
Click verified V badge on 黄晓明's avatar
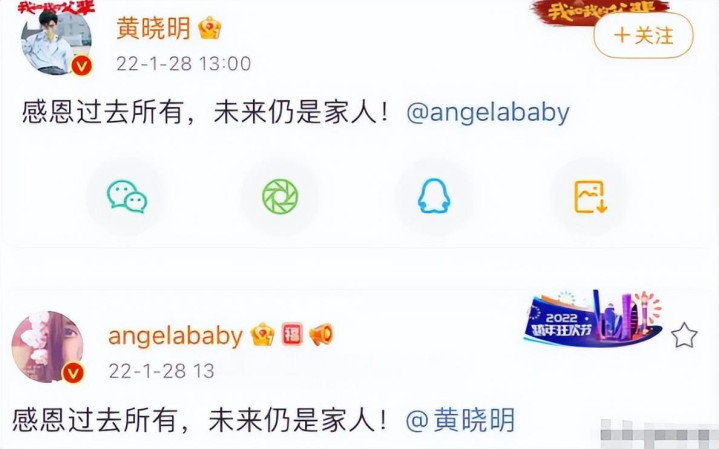(x=82, y=67)
